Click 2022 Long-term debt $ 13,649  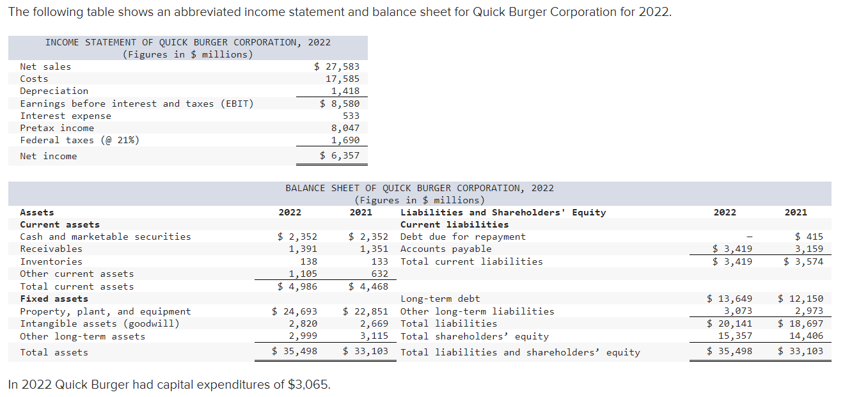pos(730,299)
